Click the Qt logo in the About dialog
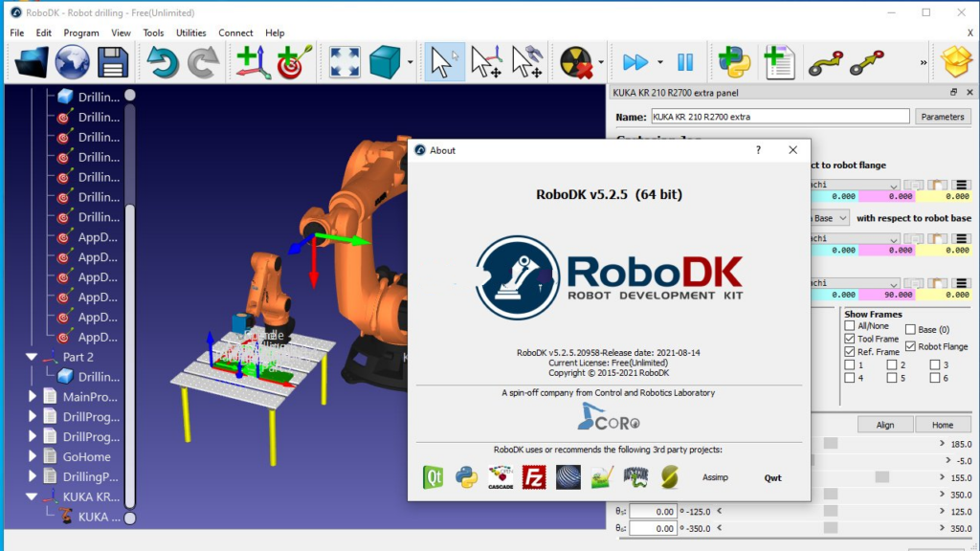Image resolution: width=980 pixels, height=551 pixels. tap(433, 476)
